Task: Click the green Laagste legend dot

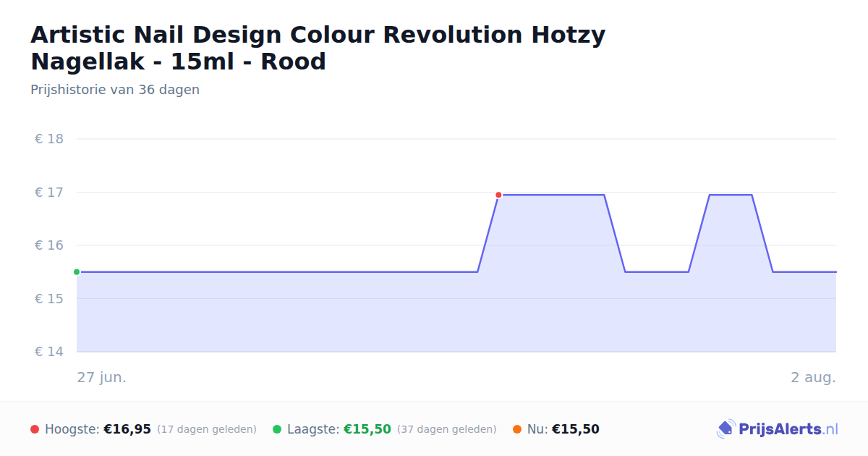Action: (277, 429)
